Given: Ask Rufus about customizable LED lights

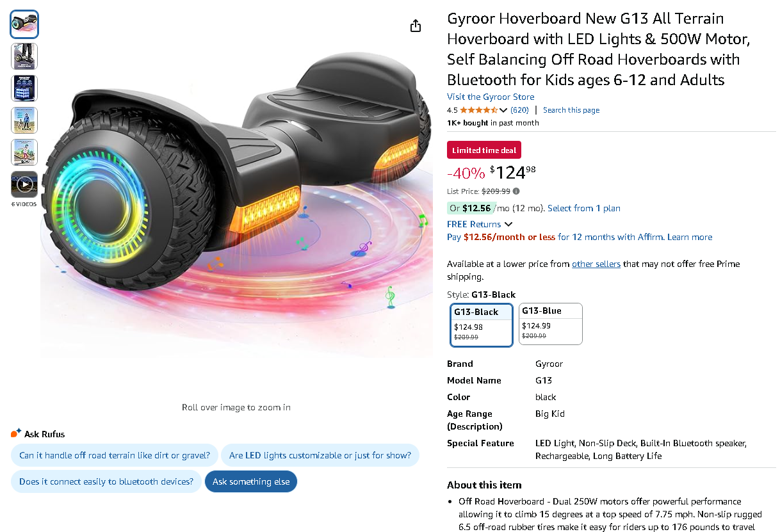Looking at the screenshot, I should (321, 455).
